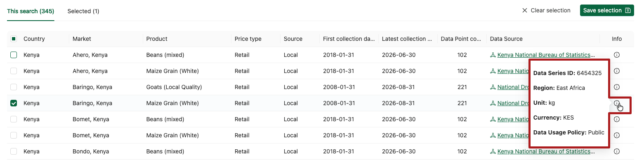644x160 pixels.
Task: Click the 2026-08-31 date in Baringo Maize row
Action: click(x=399, y=103)
